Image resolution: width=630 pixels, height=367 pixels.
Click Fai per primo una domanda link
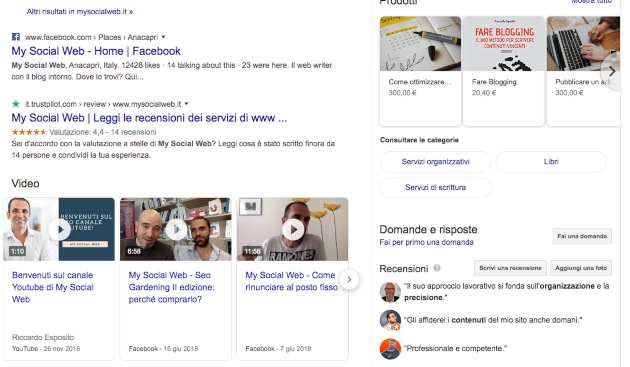pyautogui.click(x=426, y=242)
